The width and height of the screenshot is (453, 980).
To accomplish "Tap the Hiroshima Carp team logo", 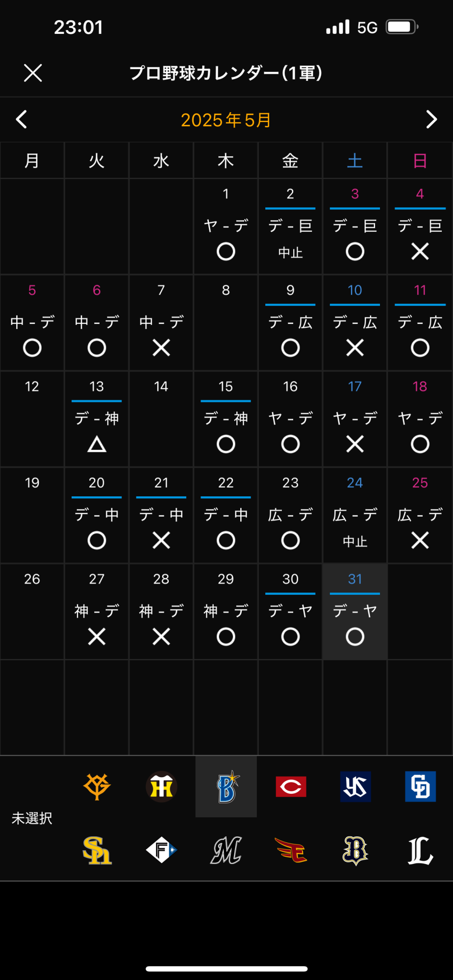I will [291, 786].
